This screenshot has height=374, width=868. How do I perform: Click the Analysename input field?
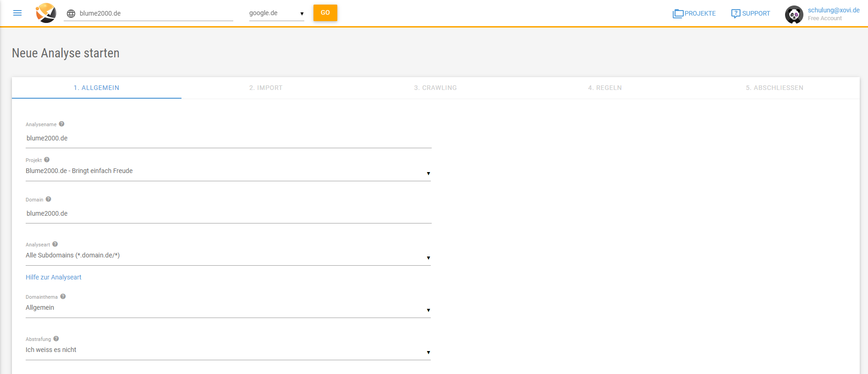click(x=228, y=138)
